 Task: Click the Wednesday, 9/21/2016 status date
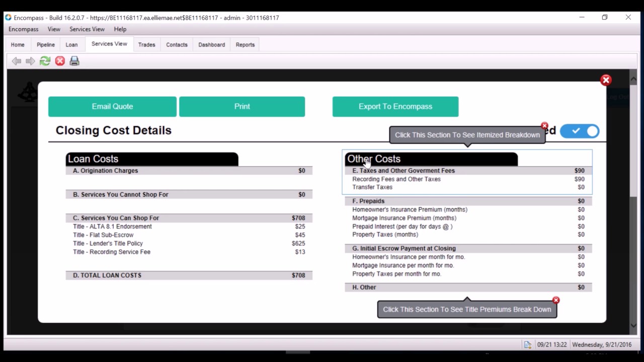(x=602, y=344)
